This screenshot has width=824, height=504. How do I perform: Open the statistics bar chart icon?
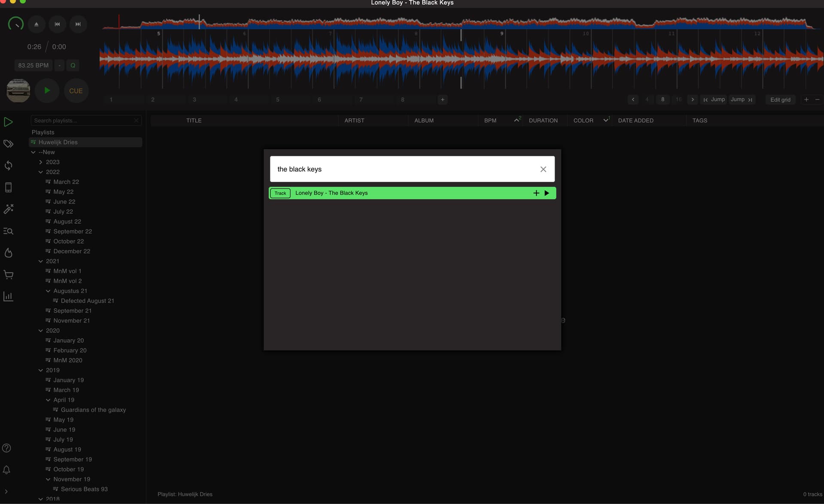(x=8, y=296)
